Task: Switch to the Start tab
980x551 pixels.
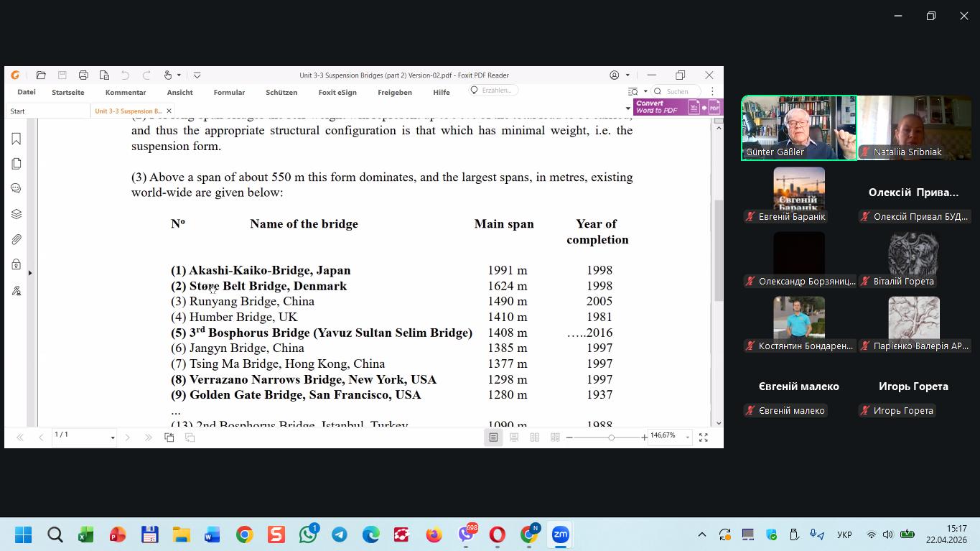Action: click(x=18, y=111)
